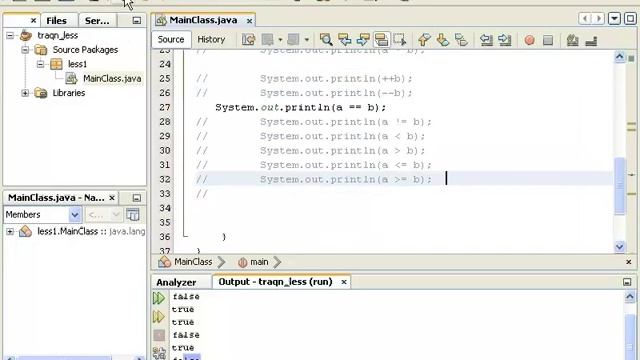Click the red Start Macro Recording icon

[529, 40]
